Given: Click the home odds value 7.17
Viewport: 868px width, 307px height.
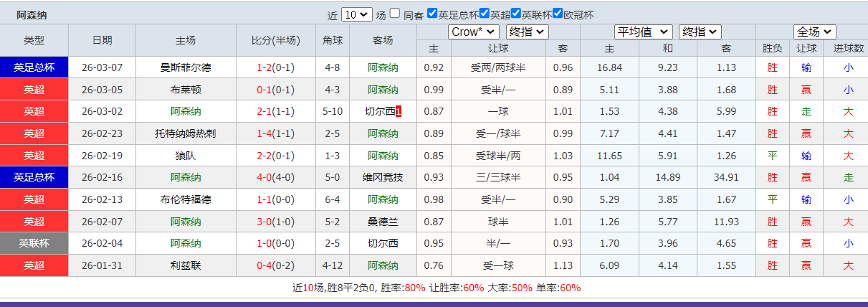Looking at the screenshot, I should point(609,133).
